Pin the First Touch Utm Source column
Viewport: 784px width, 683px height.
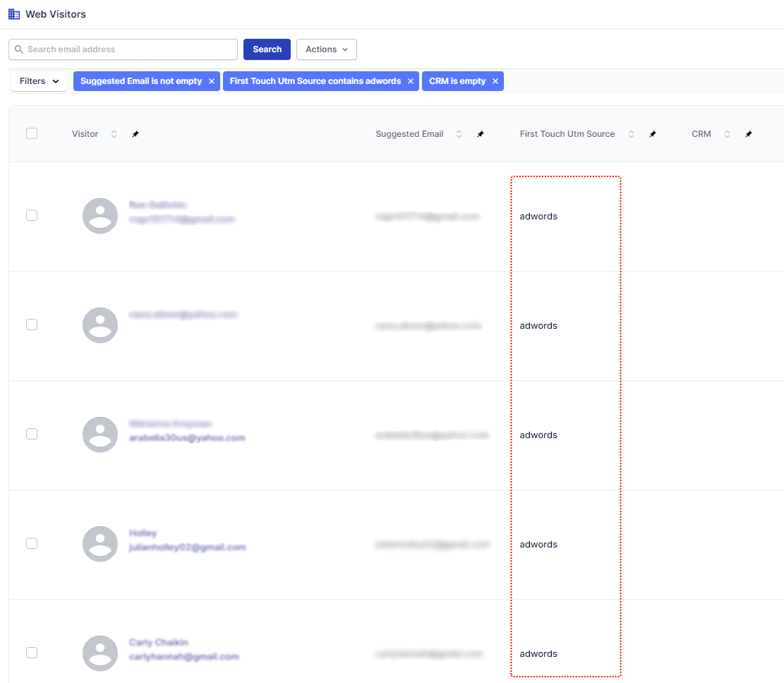[x=653, y=134]
